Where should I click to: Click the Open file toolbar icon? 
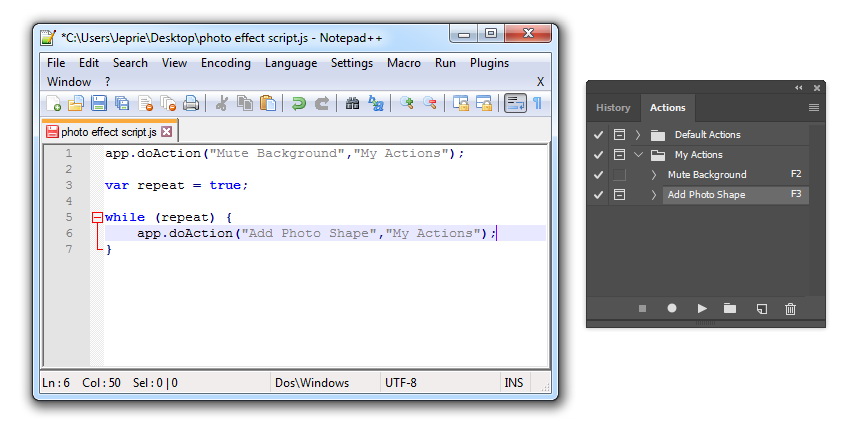coord(76,103)
